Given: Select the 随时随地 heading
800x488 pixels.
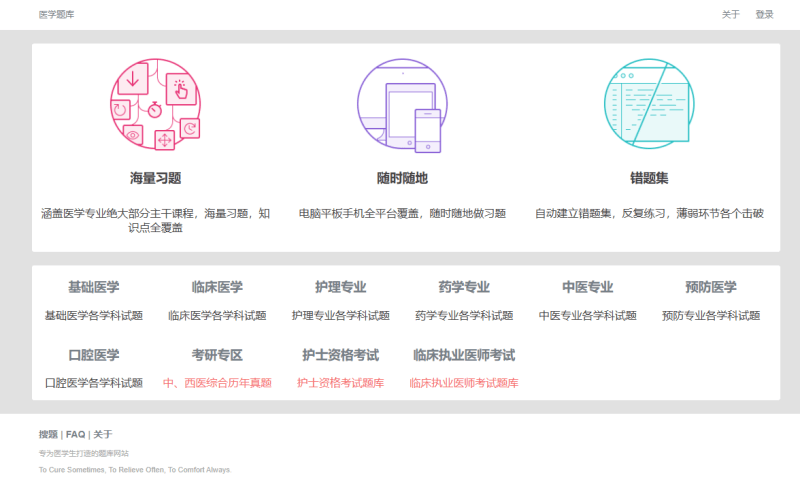Looking at the screenshot, I should (402, 178).
